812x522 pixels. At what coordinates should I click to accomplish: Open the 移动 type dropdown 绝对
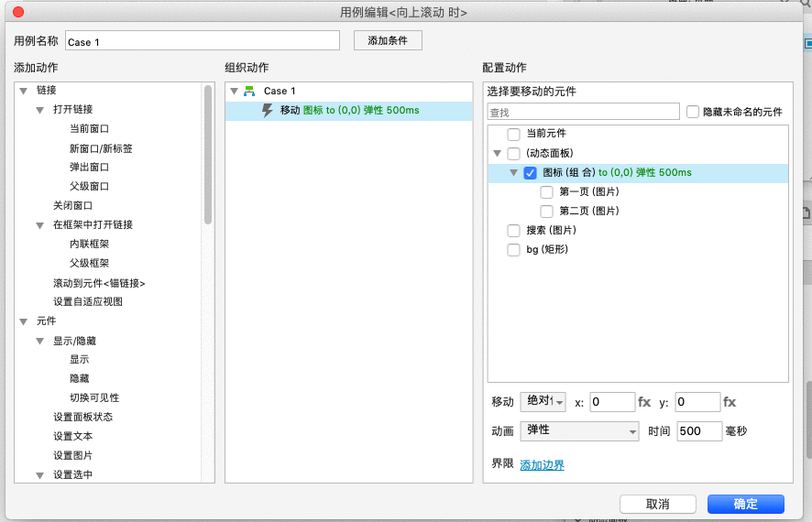click(543, 402)
